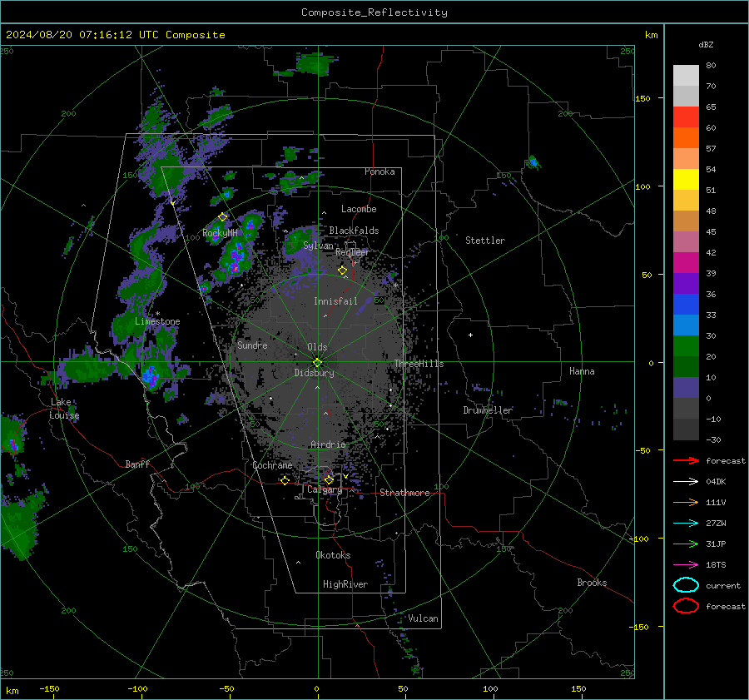This screenshot has height=700, width=749.
Task: Click the Sundre city label
Action: point(252,345)
